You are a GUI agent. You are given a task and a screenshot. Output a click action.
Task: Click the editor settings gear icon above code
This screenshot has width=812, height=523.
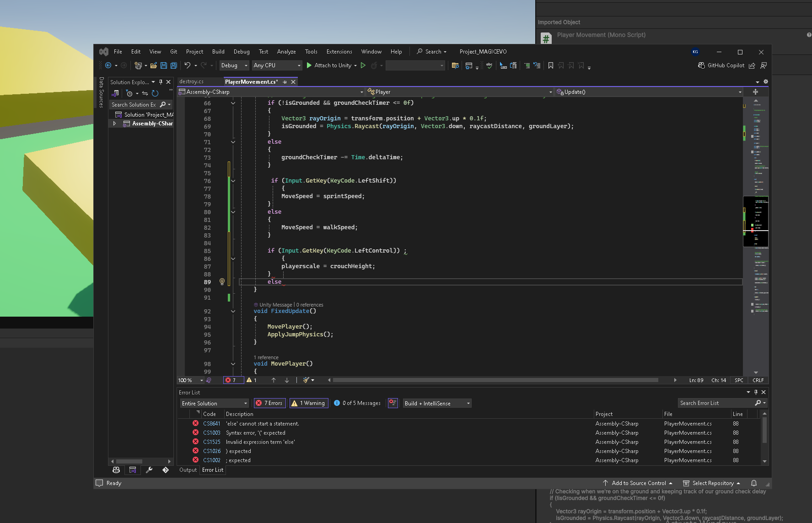766,81
